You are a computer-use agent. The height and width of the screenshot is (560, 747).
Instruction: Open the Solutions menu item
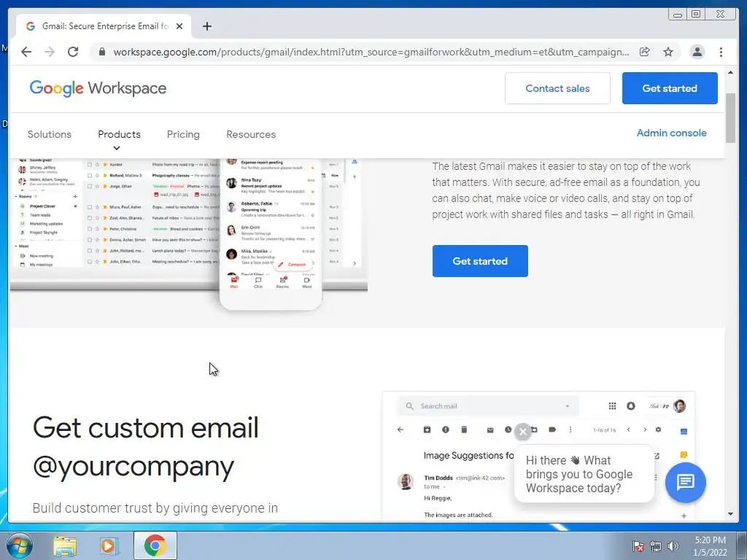(50, 134)
